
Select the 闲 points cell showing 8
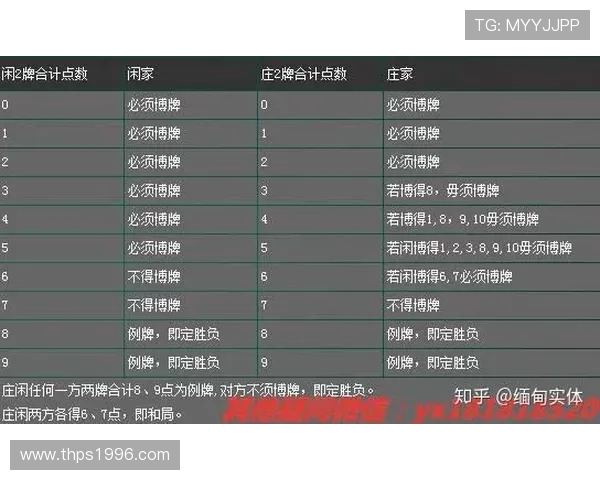[x=62, y=334]
